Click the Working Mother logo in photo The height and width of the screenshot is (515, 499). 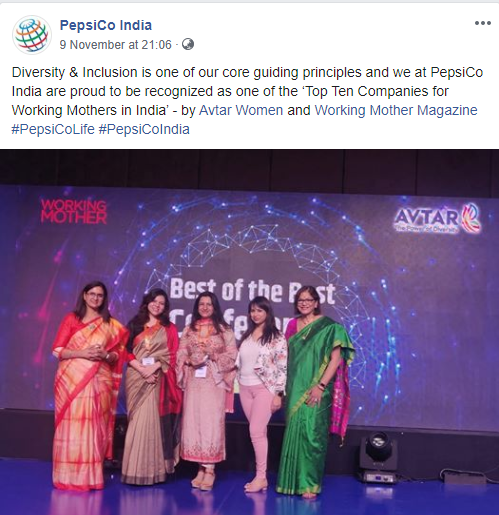[74, 211]
